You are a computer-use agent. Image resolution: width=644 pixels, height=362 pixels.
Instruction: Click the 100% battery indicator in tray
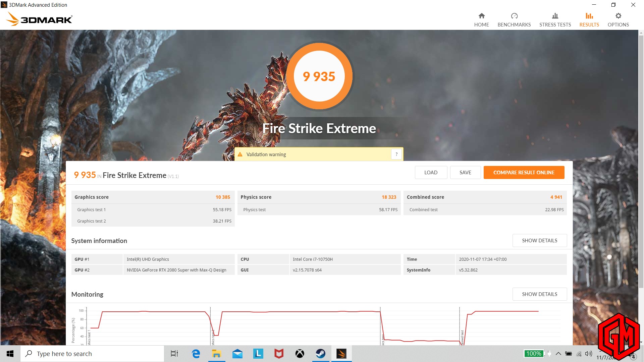tap(534, 354)
